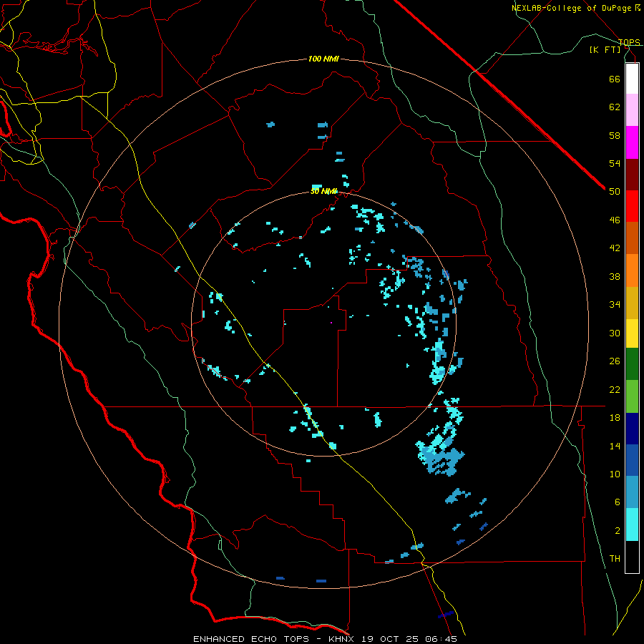Screen dimensions: 644x644
Task: Click the 46 legend value
Action: (615, 220)
